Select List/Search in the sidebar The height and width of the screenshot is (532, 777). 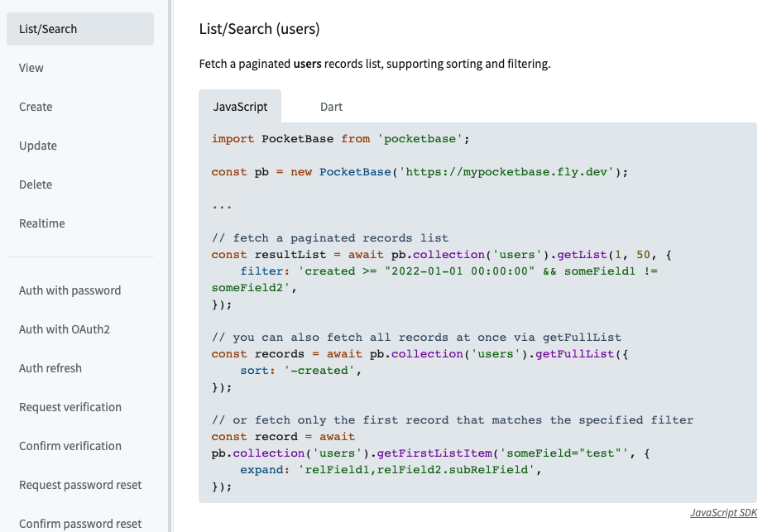[x=80, y=29]
